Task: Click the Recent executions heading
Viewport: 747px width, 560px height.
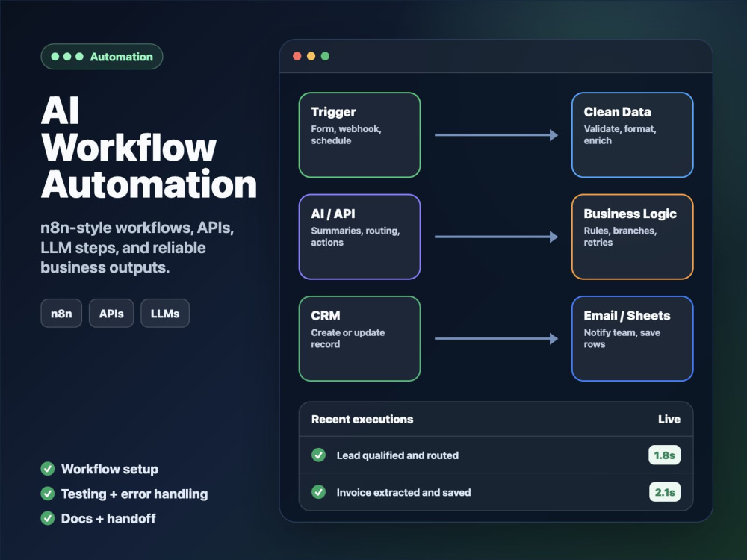Action: click(362, 419)
